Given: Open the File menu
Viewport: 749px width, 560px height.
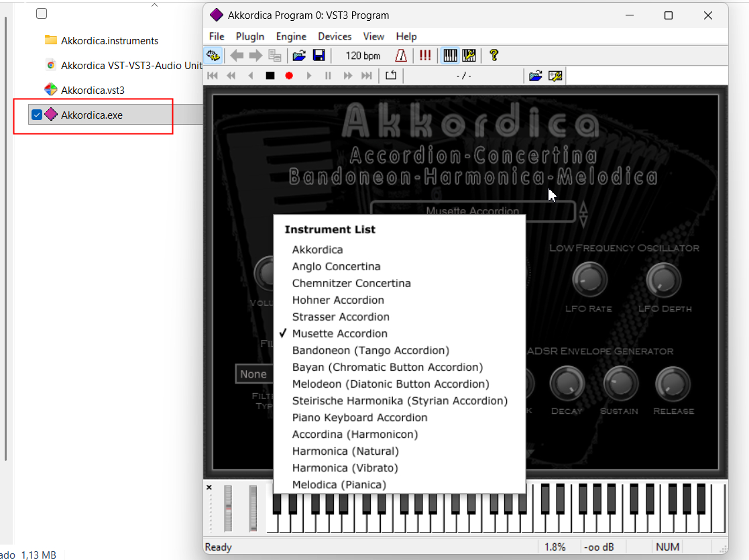Looking at the screenshot, I should point(217,36).
